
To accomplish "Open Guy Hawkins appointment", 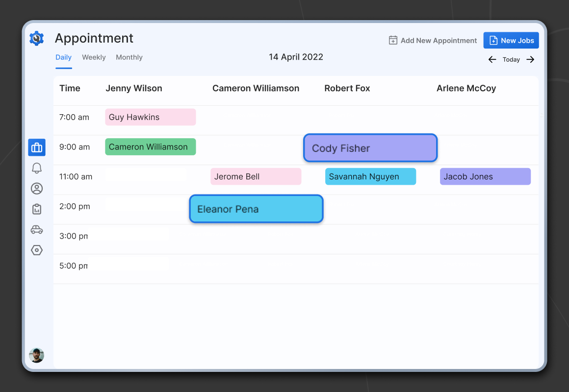I will coord(151,117).
